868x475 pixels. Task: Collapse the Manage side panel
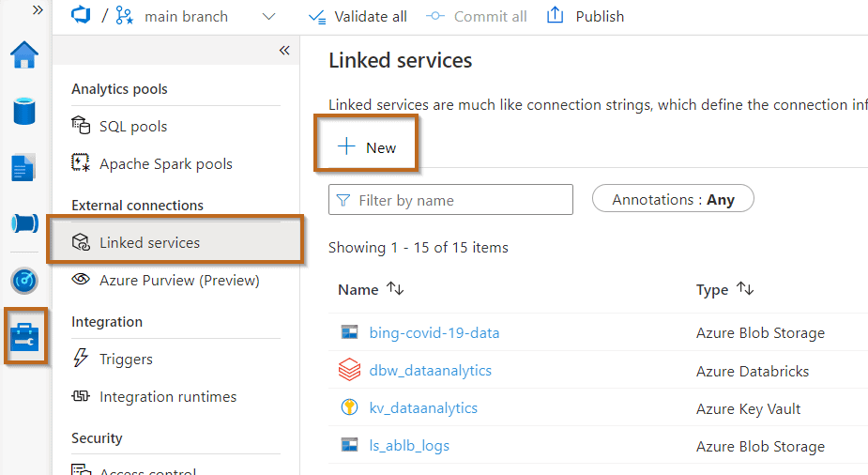pyautogui.click(x=284, y=51)
